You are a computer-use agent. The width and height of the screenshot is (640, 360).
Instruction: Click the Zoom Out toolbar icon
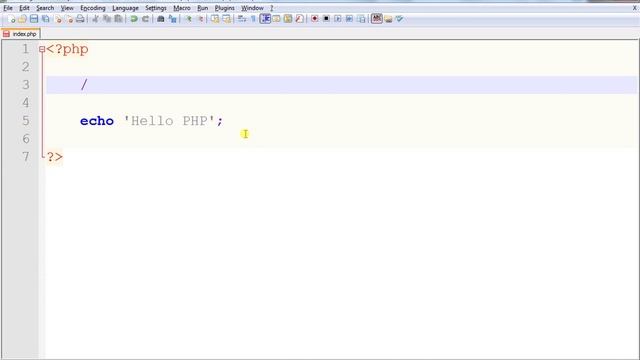coord(200,19)
